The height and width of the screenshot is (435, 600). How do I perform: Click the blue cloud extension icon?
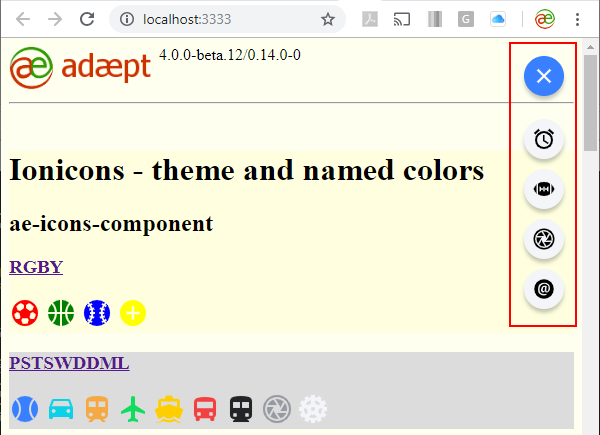click(498, 19)
